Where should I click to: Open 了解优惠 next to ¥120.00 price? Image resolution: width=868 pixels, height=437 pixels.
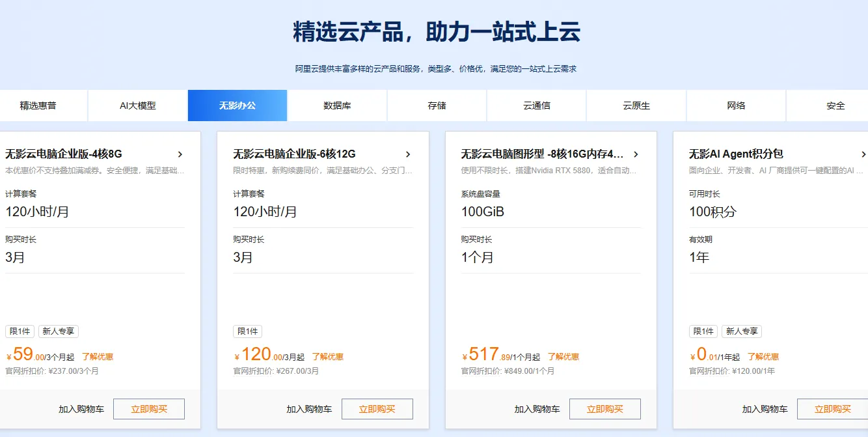(x=327, y=357)
